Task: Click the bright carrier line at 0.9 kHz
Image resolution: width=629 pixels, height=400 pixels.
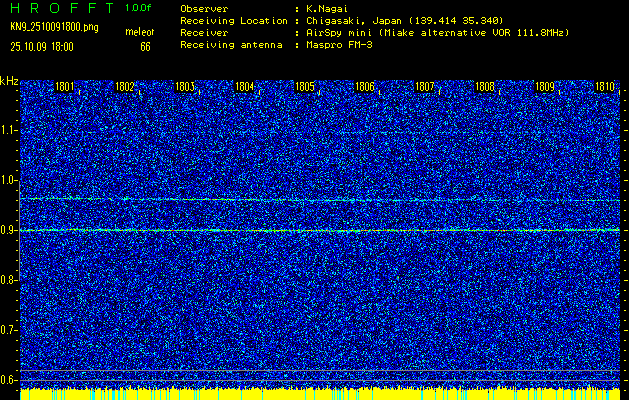Action: point(320,230)
